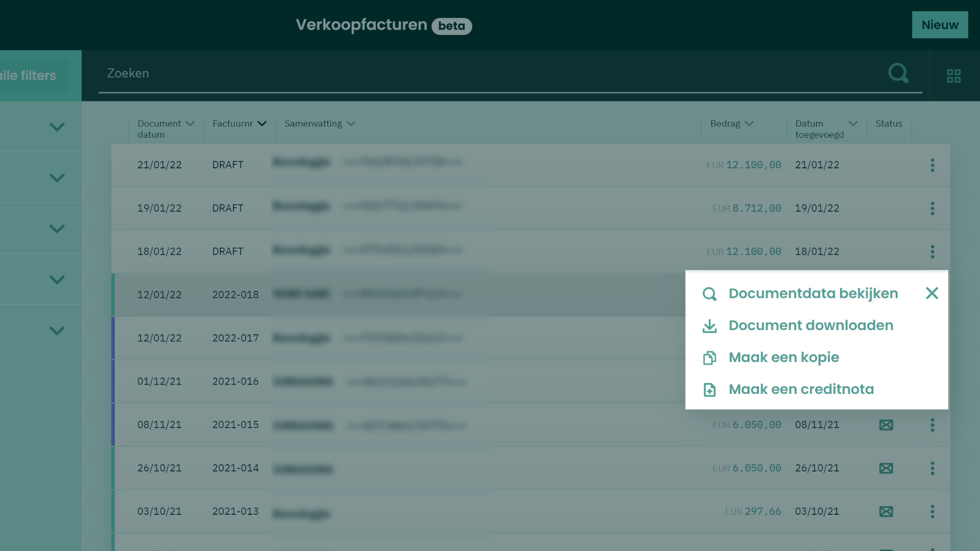
Task: Click DRAFT label in 18/01/22 row
Action: click(x=228, y=252)
